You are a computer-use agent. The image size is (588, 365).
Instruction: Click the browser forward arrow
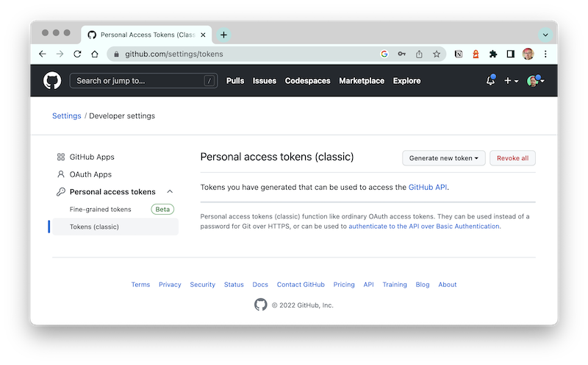coord(60,54)
